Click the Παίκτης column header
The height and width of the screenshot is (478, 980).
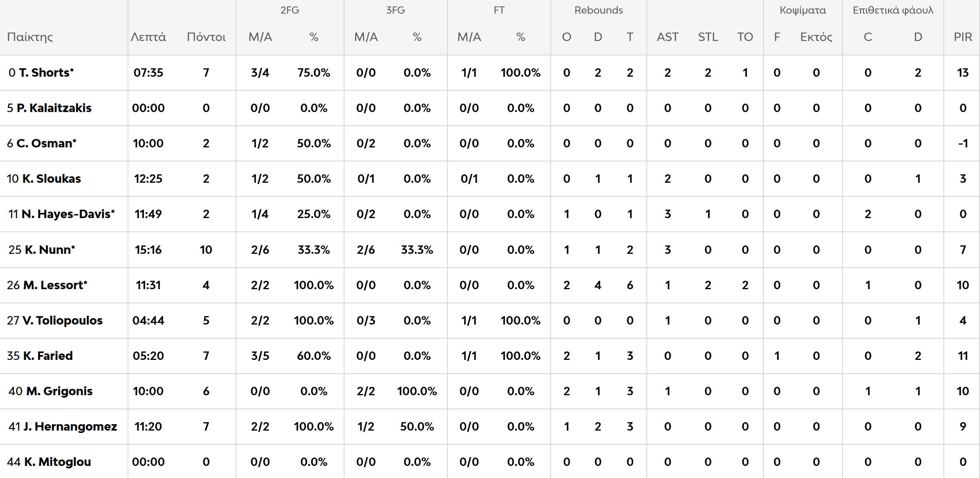30,37
